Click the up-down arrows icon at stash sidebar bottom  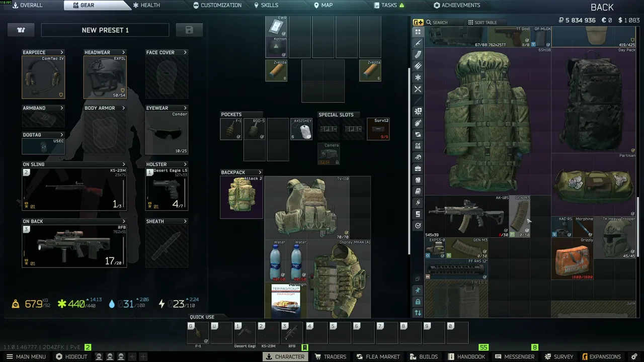coord(418,313)
